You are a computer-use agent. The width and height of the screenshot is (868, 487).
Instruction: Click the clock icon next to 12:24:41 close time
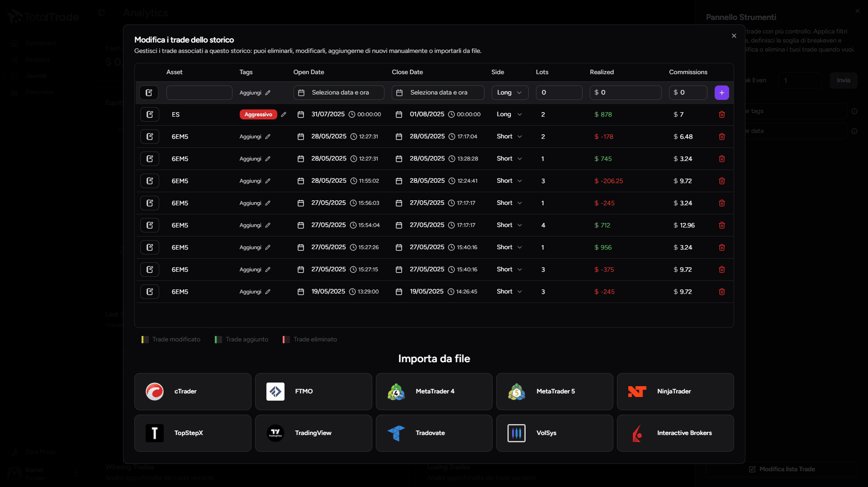coord(451,181)
